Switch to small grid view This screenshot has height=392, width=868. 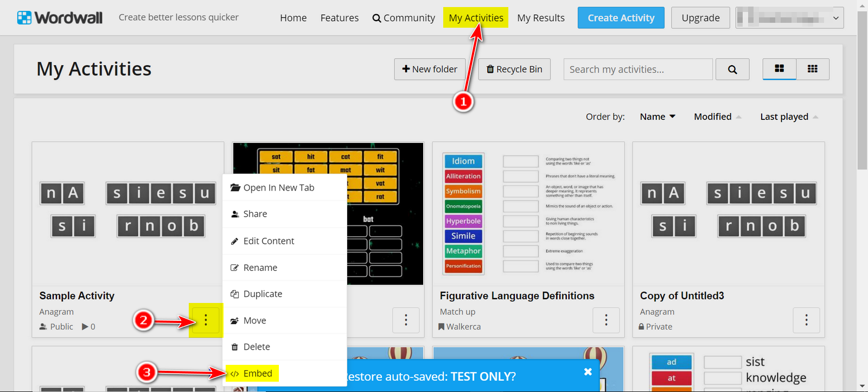(x=813, y=69)
